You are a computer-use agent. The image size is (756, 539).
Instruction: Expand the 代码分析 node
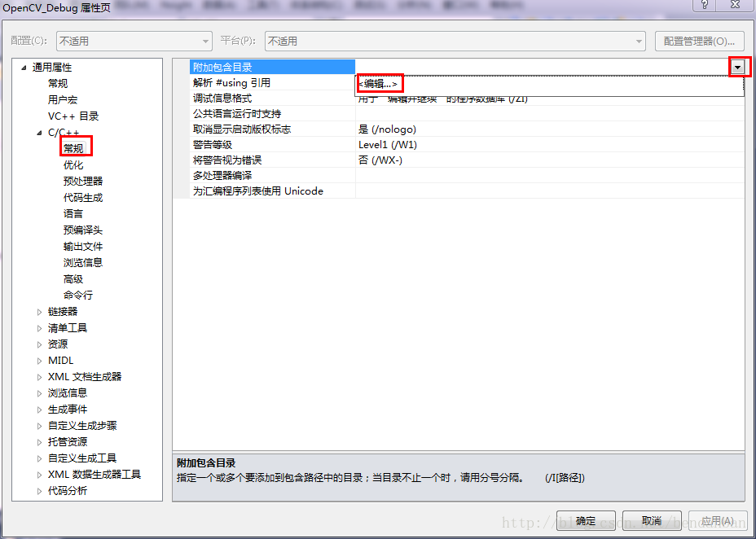coord(40,491)
